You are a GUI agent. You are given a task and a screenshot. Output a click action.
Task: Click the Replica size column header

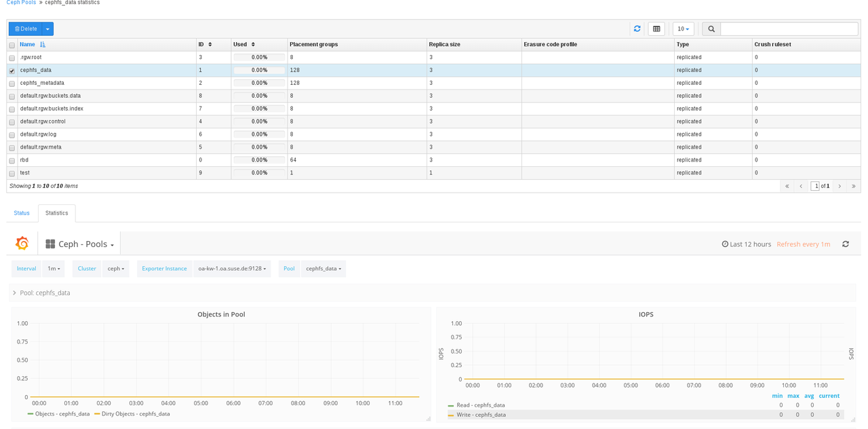[445, 45]
